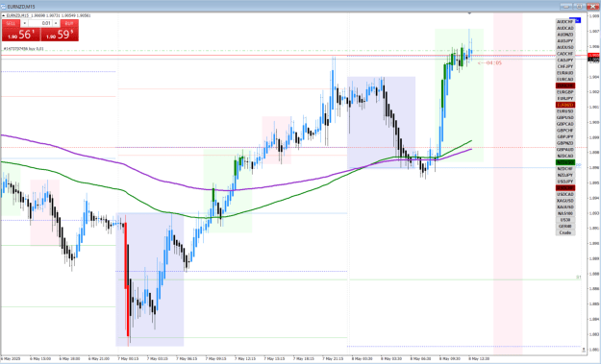Click the 8 May 00:30 time label
Viewport: 601px width, 364px height.
click(x=362, y=358)
